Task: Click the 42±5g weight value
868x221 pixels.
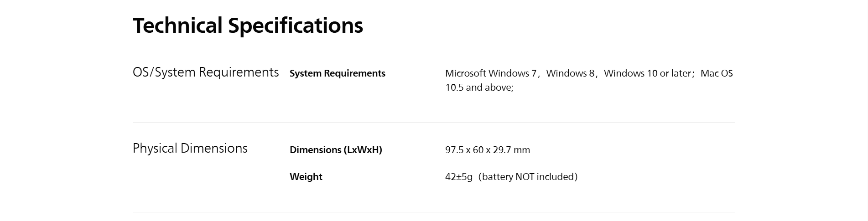Action: [458, 177]
